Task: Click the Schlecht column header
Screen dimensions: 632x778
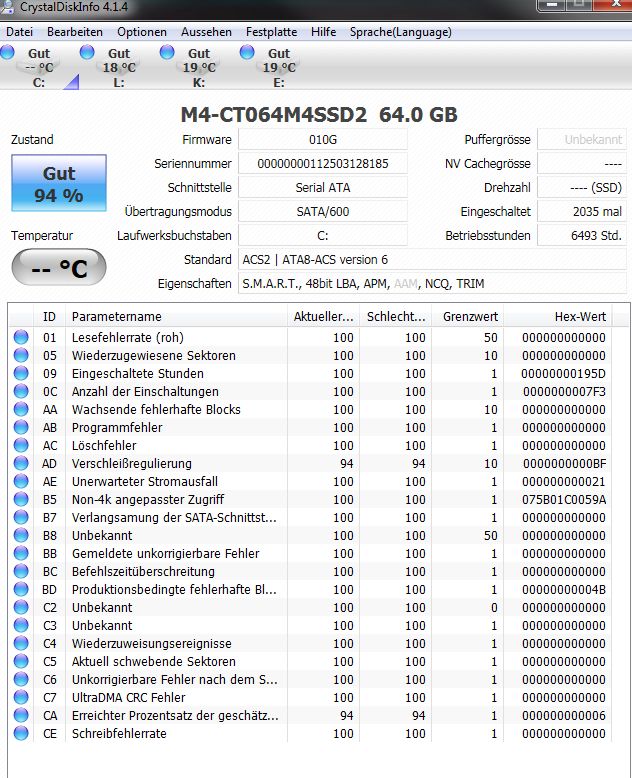Action: click(396, 317)
